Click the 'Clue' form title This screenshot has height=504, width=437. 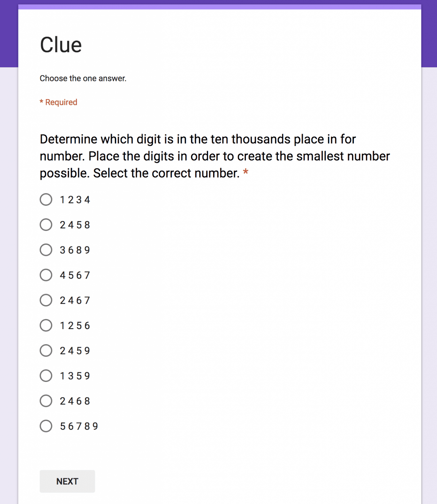click(61, 45)
